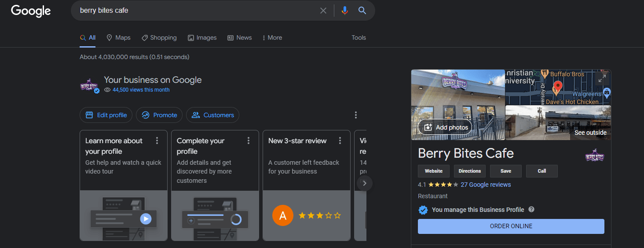The height and width of the screenshot is (248, 644).
Task: Open the See outside street view
Action: 558,123
